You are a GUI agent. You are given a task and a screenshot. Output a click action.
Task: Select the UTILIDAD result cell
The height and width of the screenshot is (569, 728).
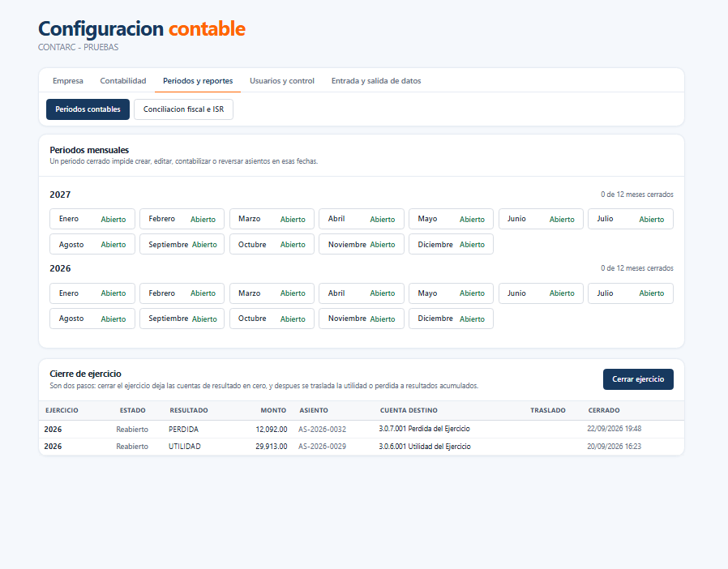point(185,447)
